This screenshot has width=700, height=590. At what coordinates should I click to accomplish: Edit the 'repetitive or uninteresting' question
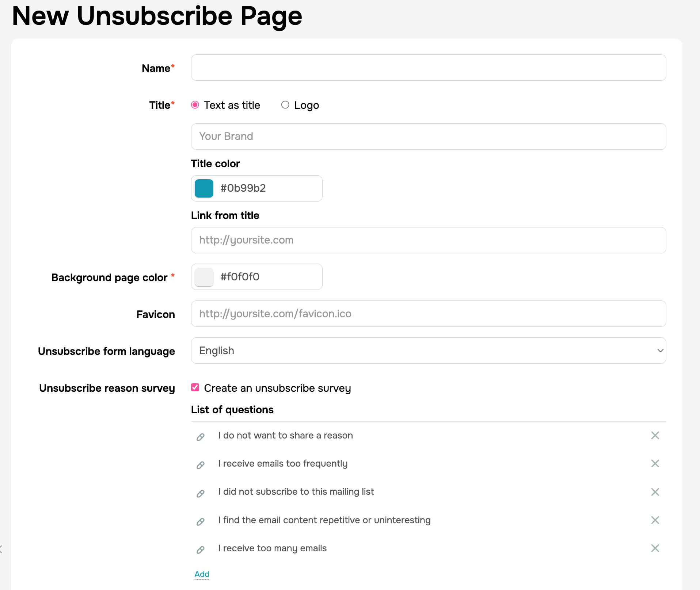(201, 521)
